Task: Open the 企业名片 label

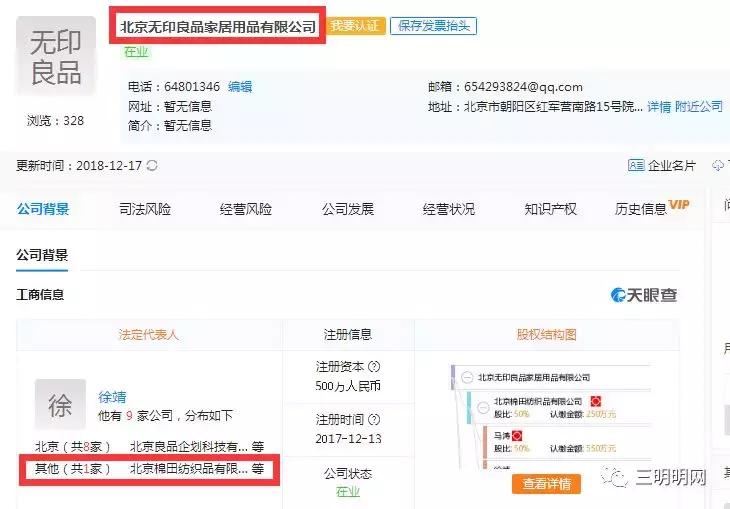Action: (671, 166)
